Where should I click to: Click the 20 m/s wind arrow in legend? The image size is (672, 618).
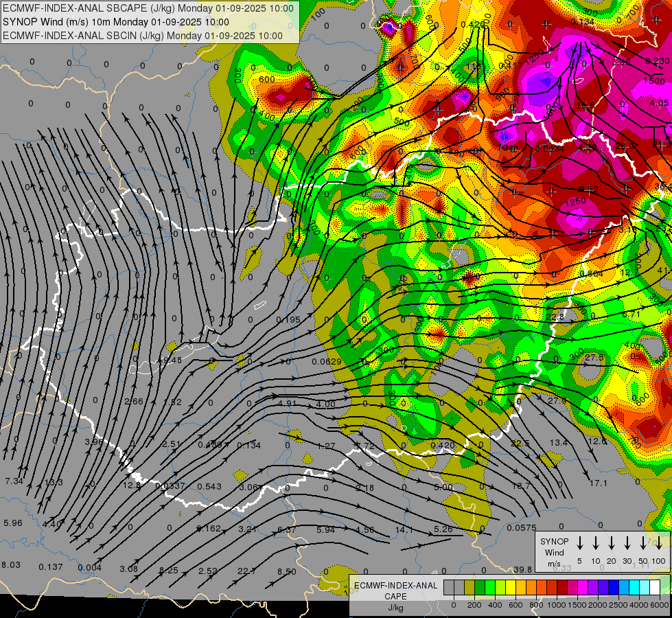click(x=612, y=543)
